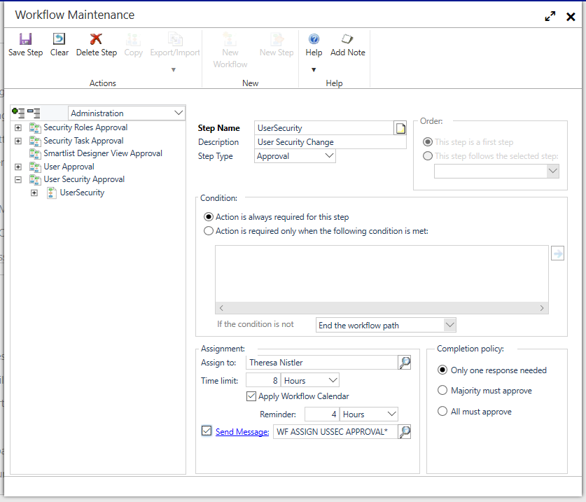
Task: Close the Workflow Maintenance window
Action: (x=570, y=17)
